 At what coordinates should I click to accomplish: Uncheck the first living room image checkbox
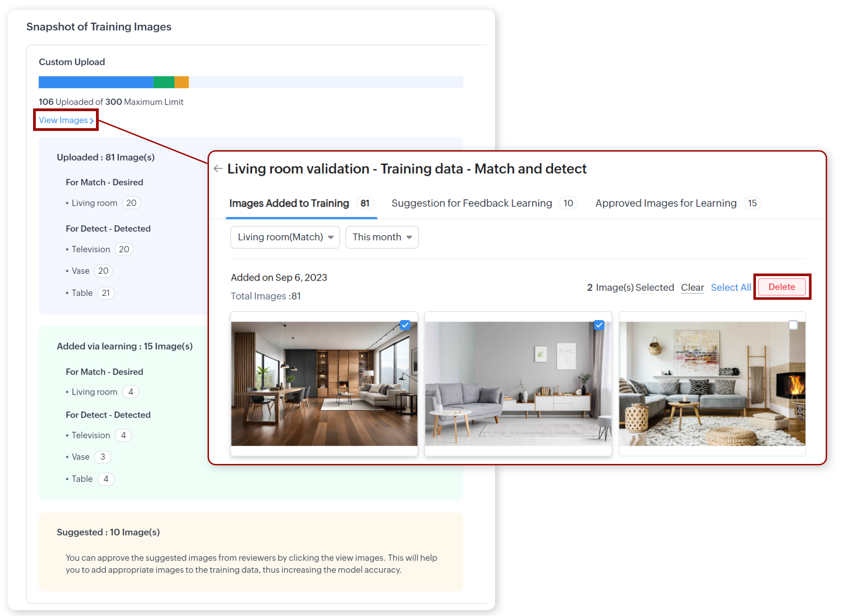coord(405,325)
